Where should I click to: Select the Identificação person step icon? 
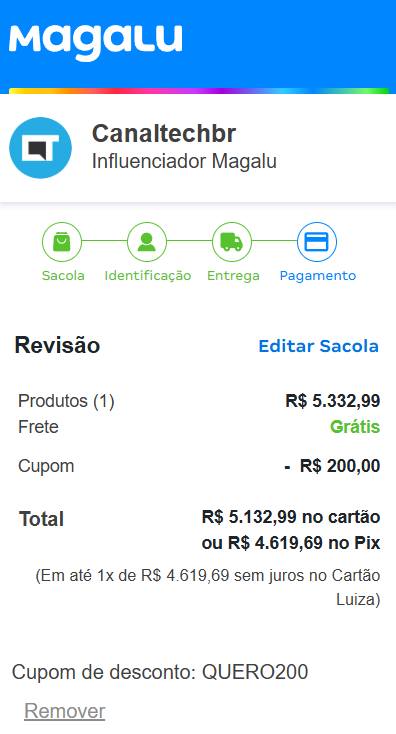coord(147,242)
